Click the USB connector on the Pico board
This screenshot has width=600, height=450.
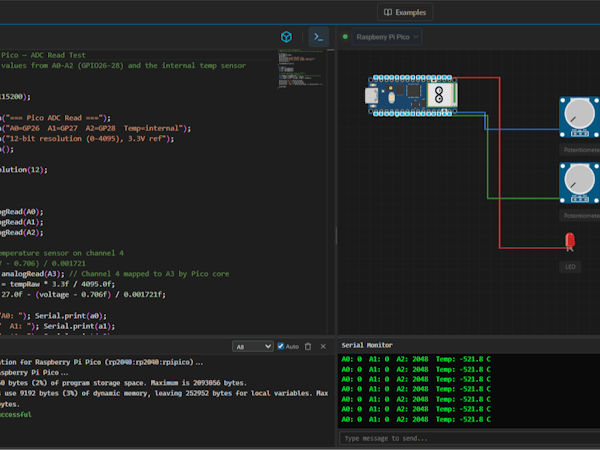pyautogui.click(x=372, y=96)
